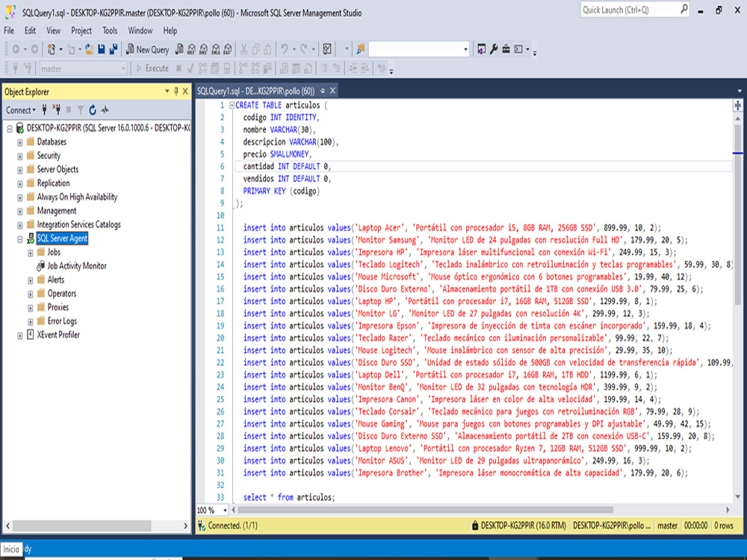Click the Filter funnel icon in Object Explorer
This screenshot has width=747, height=560.
(81, 111)
